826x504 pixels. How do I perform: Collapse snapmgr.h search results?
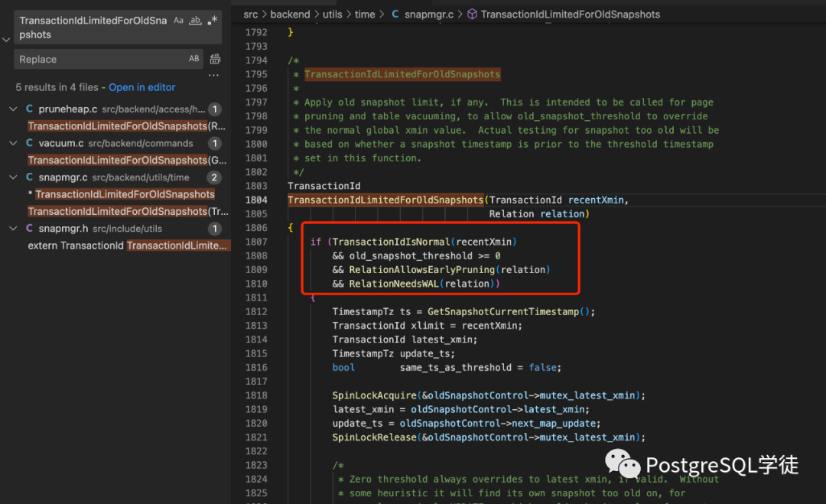point(13,229)
